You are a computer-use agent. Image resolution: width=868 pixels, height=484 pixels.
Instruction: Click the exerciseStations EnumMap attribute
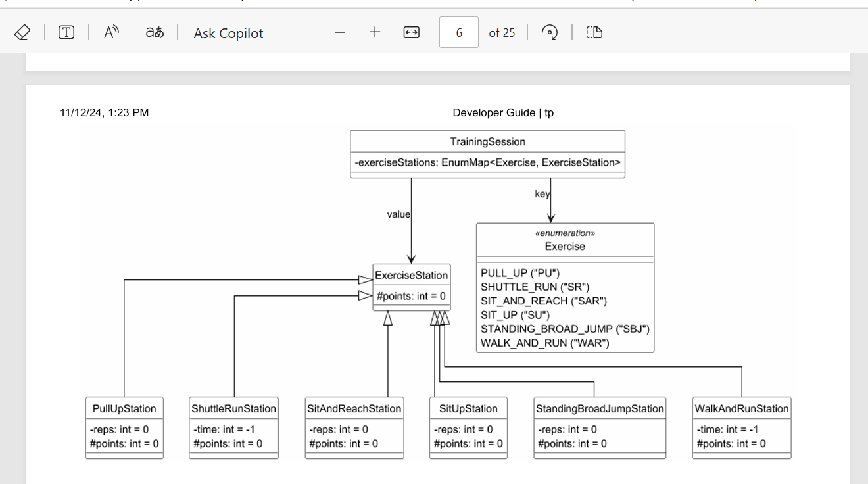coord(488,162)
